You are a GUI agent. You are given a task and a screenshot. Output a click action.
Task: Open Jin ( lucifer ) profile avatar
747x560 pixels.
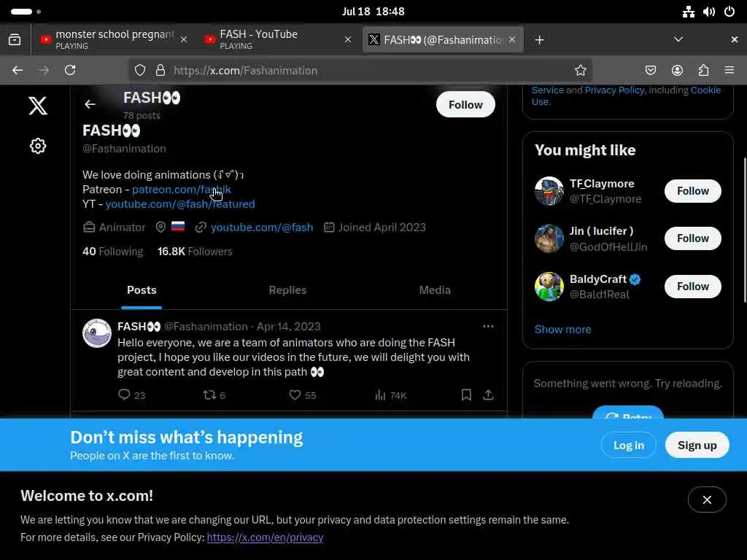[x=549, y=238]
